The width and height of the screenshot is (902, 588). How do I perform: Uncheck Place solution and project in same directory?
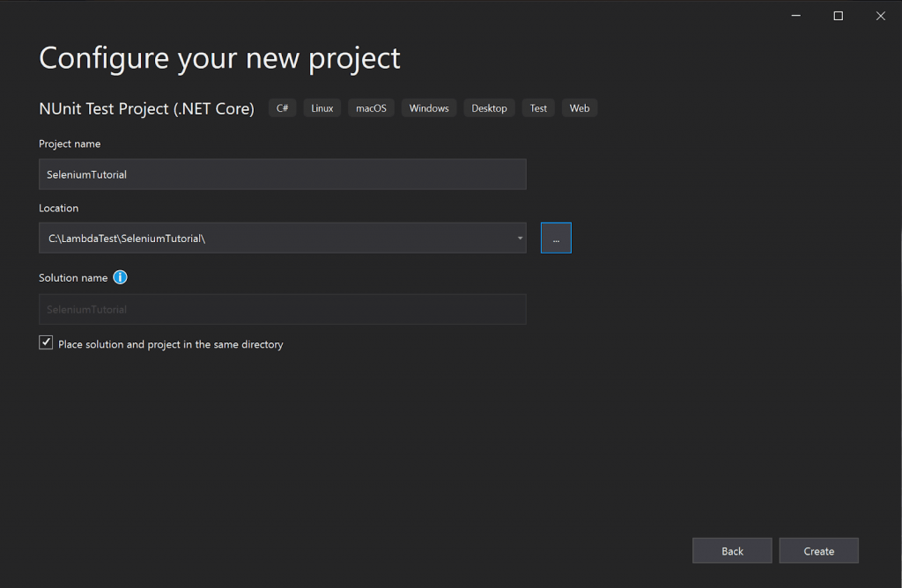coord(45,342)
